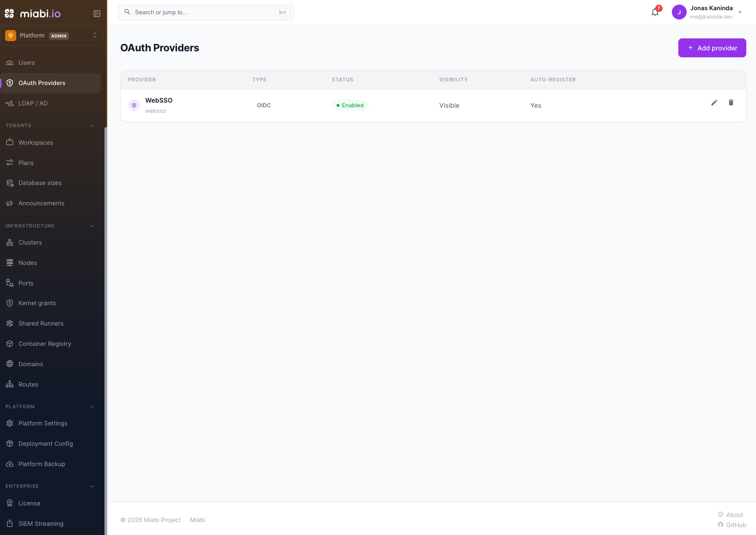
Task: Edit the WebSSO provider with pencil icon
Action: point(714,103)
